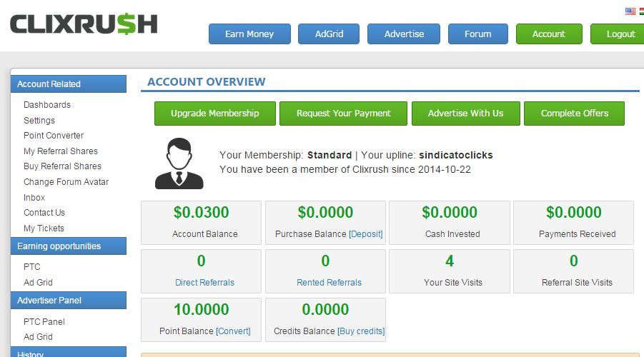Click the Account Balance label
644x357 pixels.
204,234
